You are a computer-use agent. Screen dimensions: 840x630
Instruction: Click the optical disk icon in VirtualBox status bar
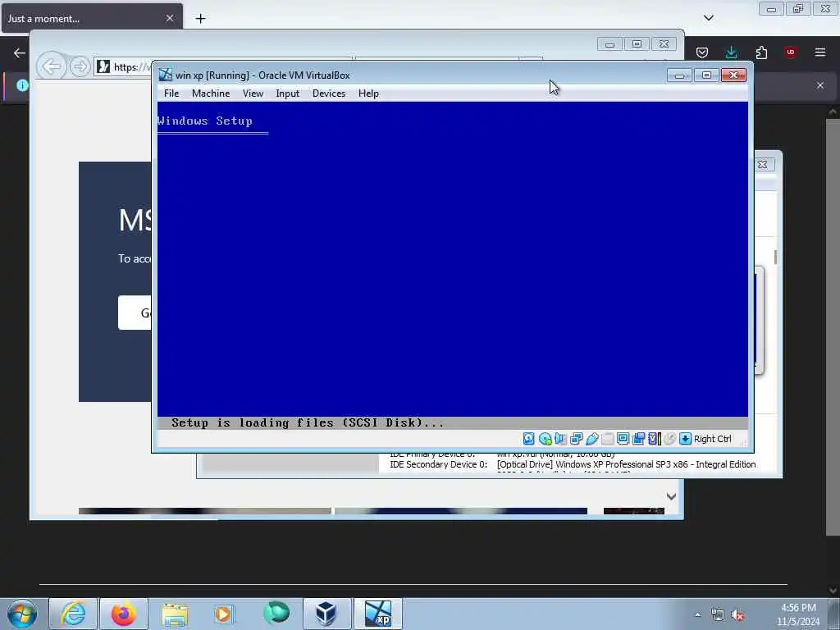(x=545, y=439)
